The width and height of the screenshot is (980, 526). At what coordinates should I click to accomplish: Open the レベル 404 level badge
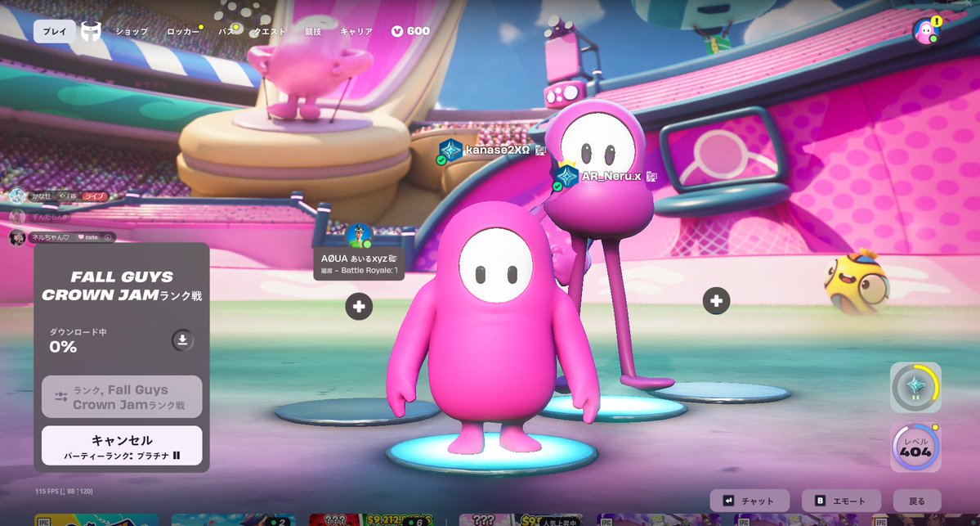click(915, 447)
